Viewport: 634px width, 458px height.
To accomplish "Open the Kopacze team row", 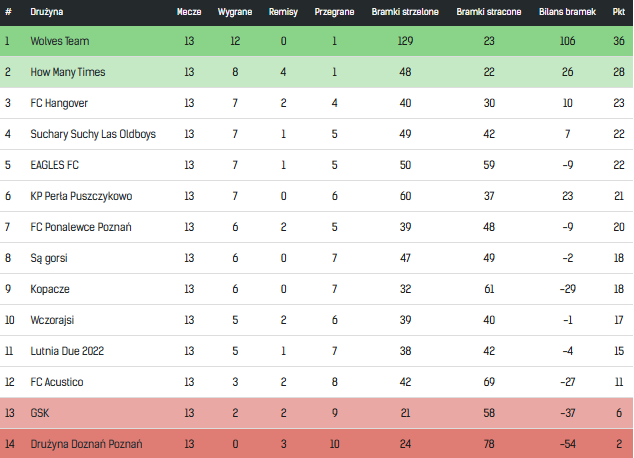I will pos(317,289).
